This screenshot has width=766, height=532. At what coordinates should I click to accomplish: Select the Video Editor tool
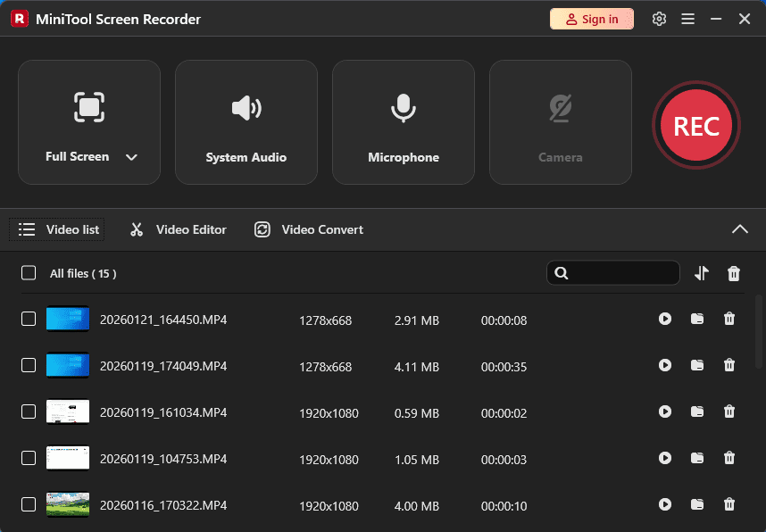(177, 229)
